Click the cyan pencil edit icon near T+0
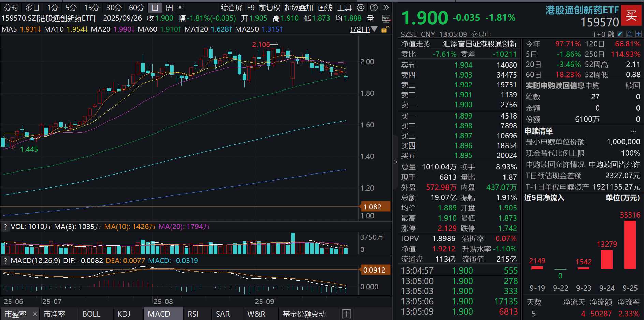The height and width of the screenshot is (320, 644). point(619,34)
